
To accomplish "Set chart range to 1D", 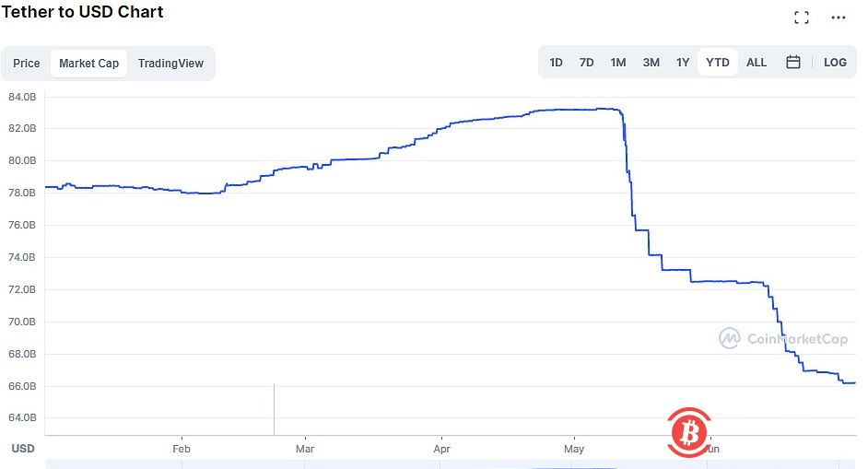I will pos(556,63).
